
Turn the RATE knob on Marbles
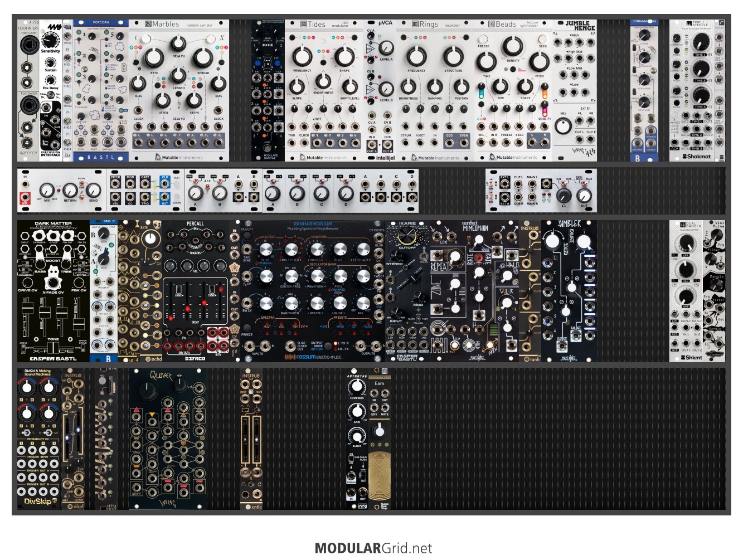pos(154,59)
